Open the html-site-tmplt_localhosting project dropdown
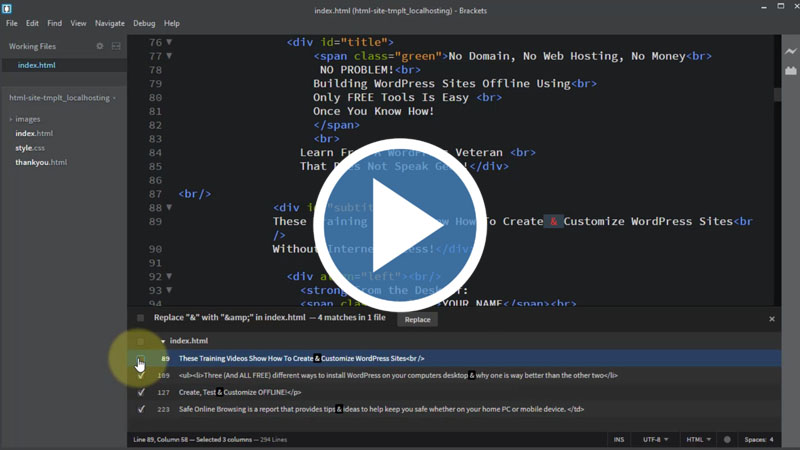This screenshot has width=800, height=450. [x=60, y=98]
